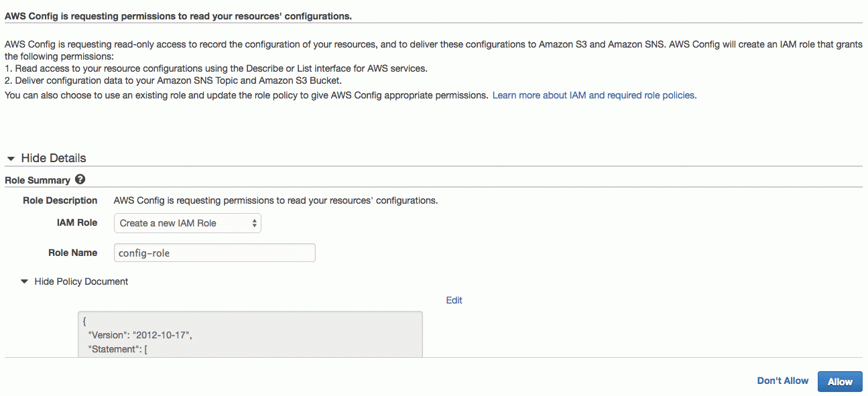Click the up-down arrows on IAM Role select

click(255, 223)
